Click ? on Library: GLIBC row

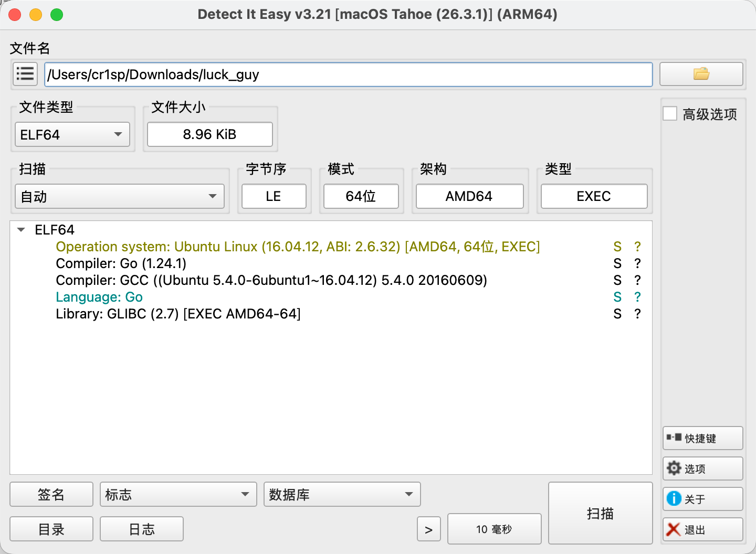click(x=637, y=314)
